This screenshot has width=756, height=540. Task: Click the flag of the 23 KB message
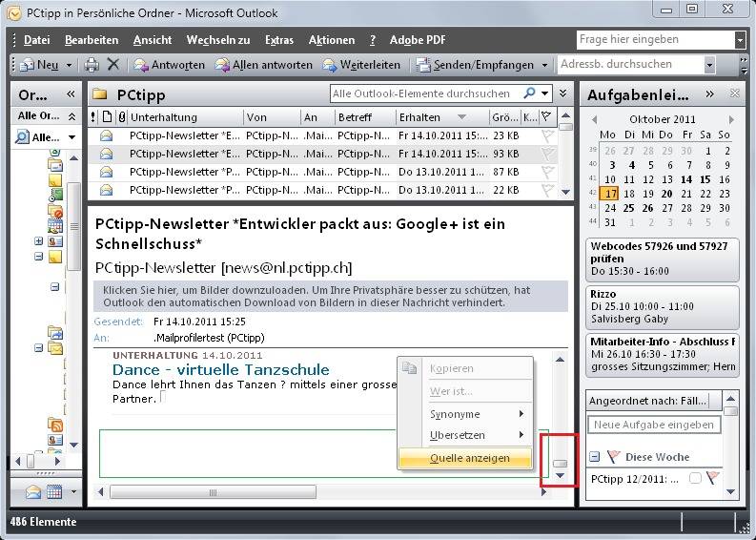pyautogui.click(x=547, y=136)
